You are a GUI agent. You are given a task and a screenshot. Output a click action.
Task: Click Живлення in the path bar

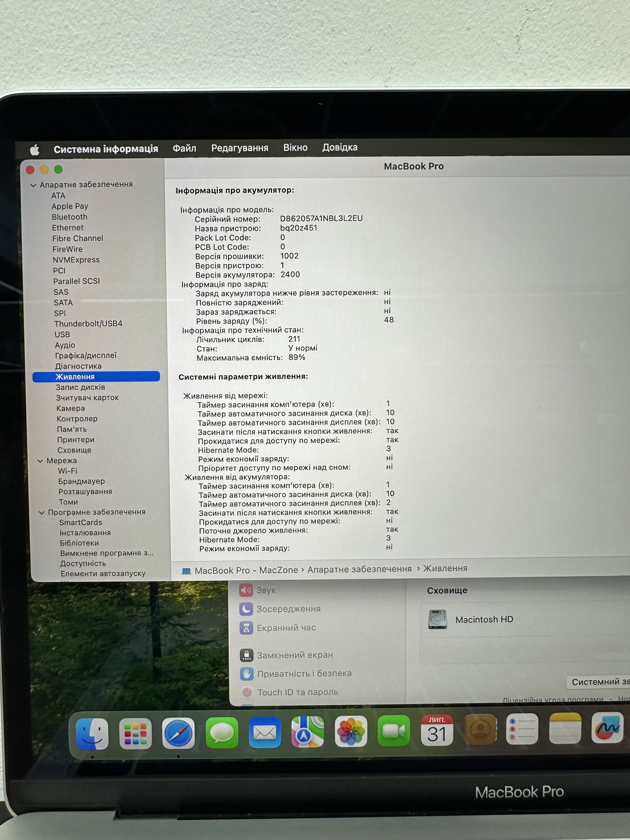[x=445, y=568]
